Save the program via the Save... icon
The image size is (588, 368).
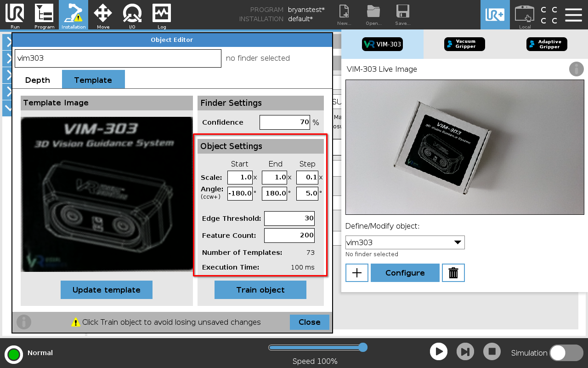(x=403, y=15)
